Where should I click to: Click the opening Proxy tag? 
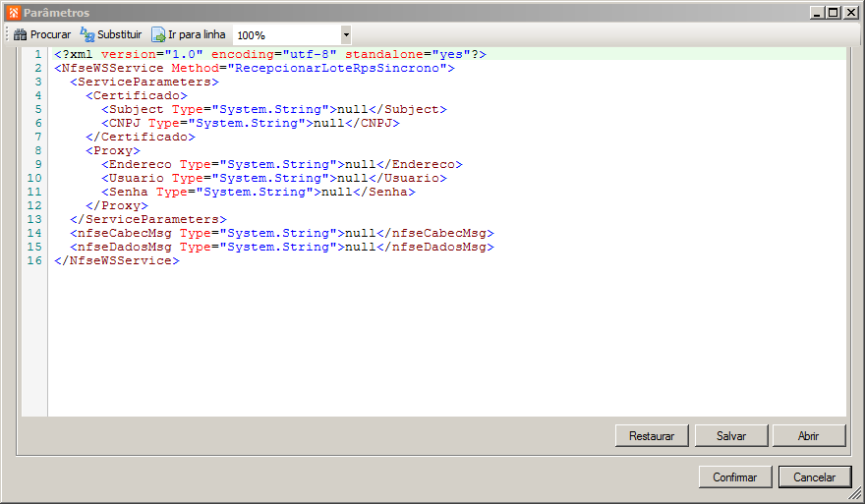[113, 150]
